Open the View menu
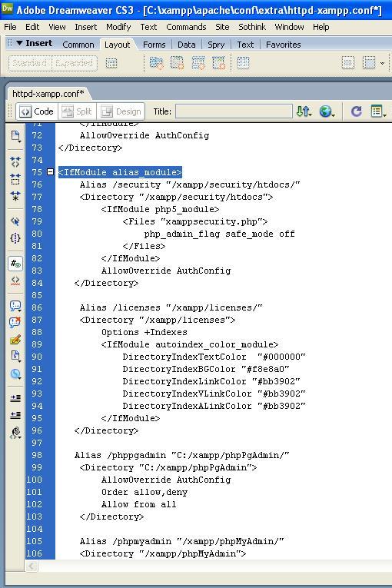Screen dimensions: 392x588 coord(57,27)
